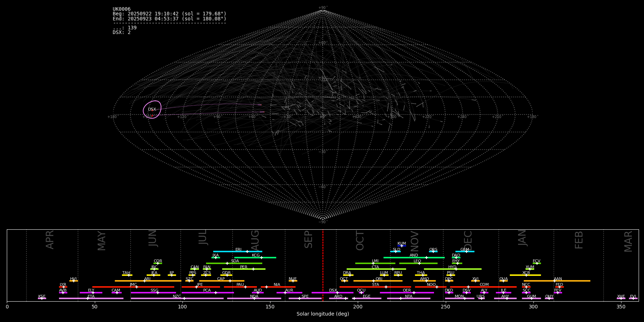Click the PER shower label
Viewport: 644px width, 322px height.
(244, 267)
